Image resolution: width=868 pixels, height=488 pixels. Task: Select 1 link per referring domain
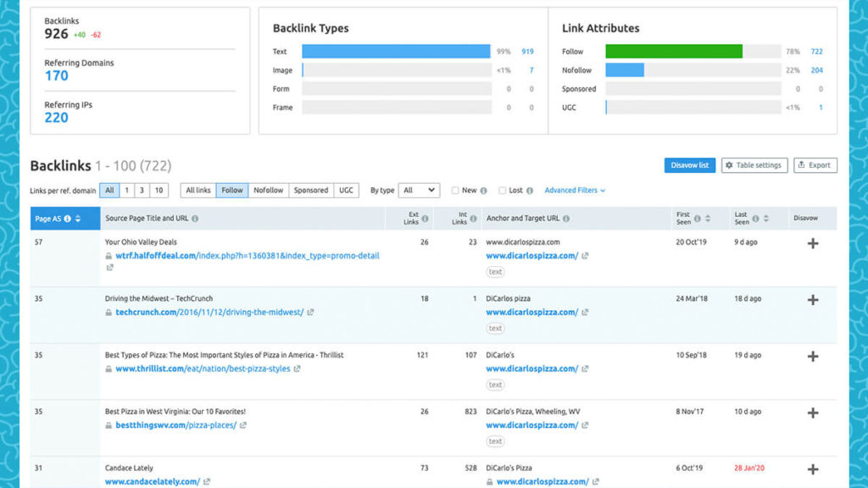coord(126,191)
